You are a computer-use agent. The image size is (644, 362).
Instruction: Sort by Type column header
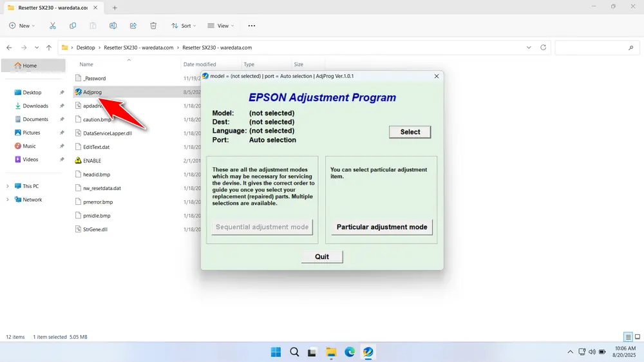coord(249,64)
